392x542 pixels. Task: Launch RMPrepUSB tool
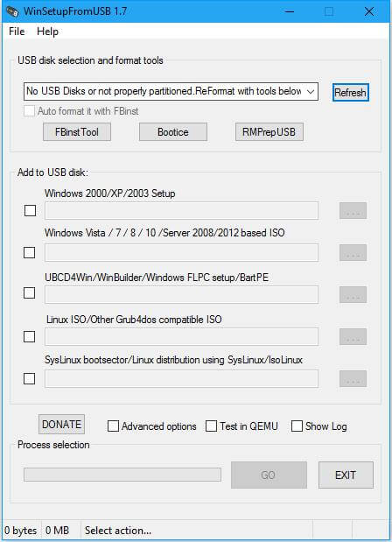pos(269,132)
